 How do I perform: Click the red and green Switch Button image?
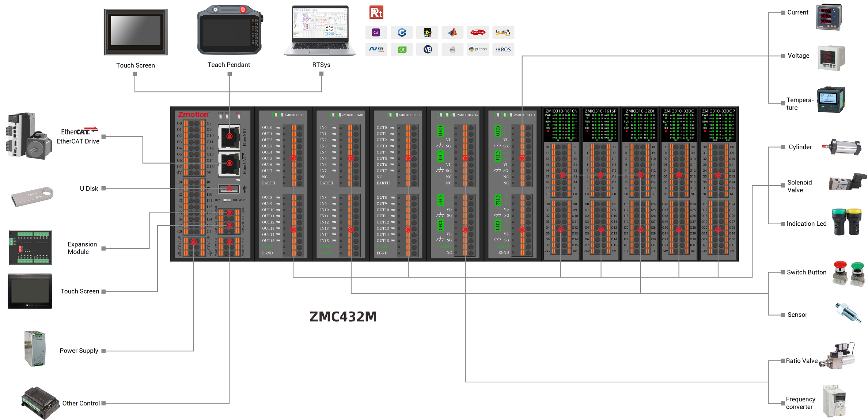click(849, 274)
